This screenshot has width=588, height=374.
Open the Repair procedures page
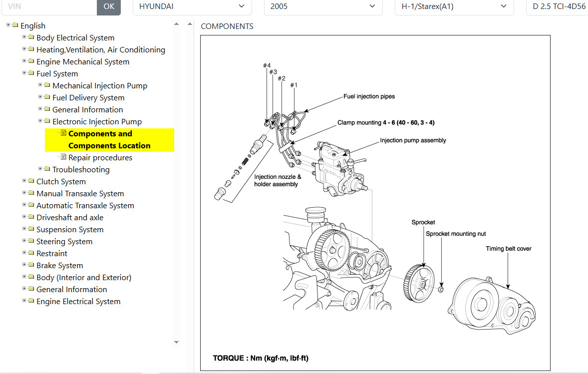pyautogui.click(x=100, y=157)
